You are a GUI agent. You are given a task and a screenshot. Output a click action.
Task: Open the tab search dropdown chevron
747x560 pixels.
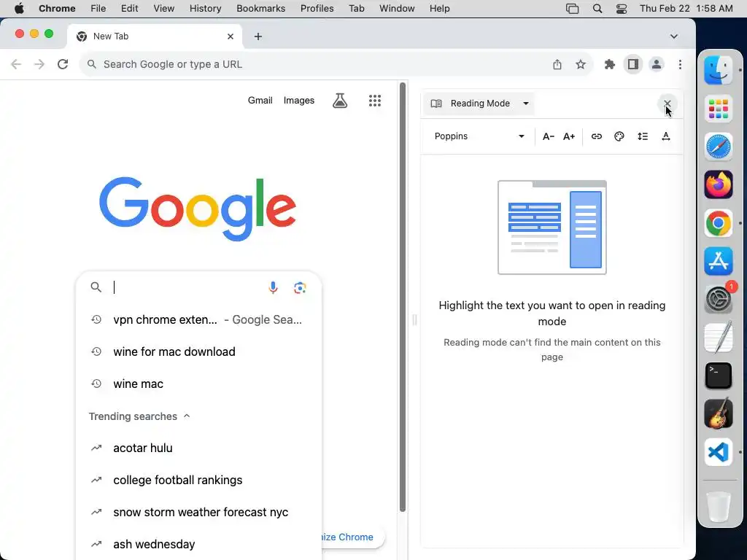tap(673, 36)
